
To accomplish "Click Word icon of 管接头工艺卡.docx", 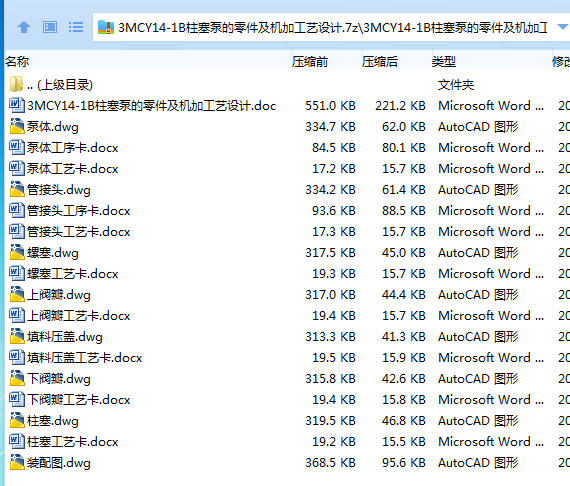I will coord(17,231).
